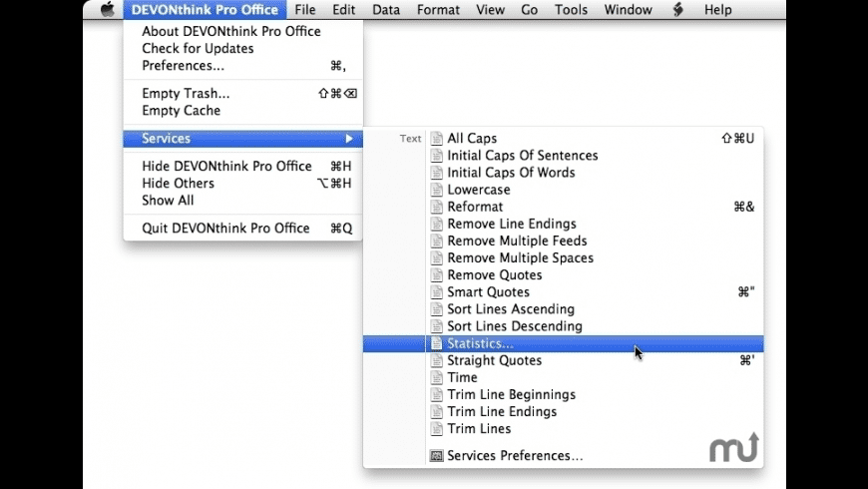
Task: Open the File menu
Action: 305,10
